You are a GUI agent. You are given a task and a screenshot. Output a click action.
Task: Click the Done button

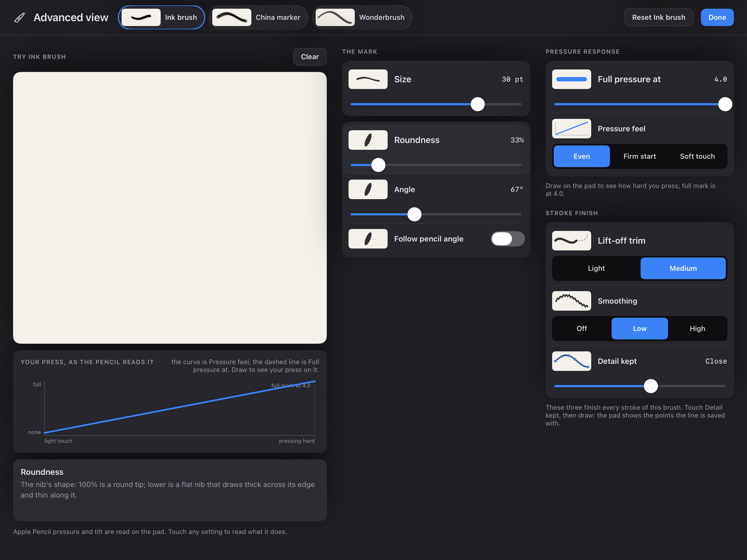click(717, 17)
